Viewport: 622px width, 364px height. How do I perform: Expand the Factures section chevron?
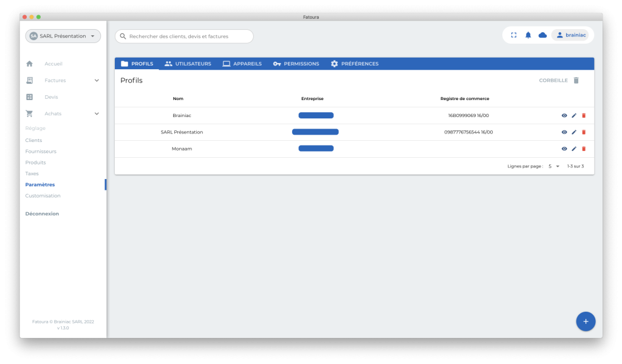pyautogui.click(x=96, y=80)
